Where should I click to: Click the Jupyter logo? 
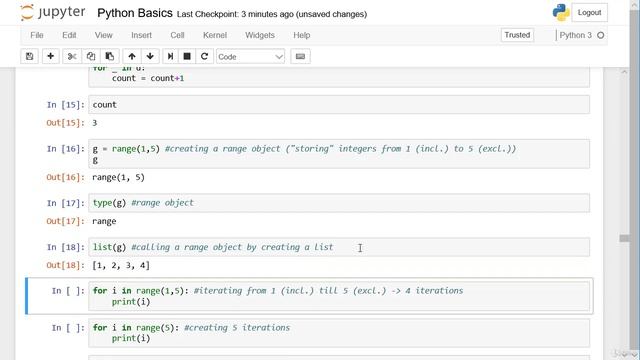tap(53, 13)
